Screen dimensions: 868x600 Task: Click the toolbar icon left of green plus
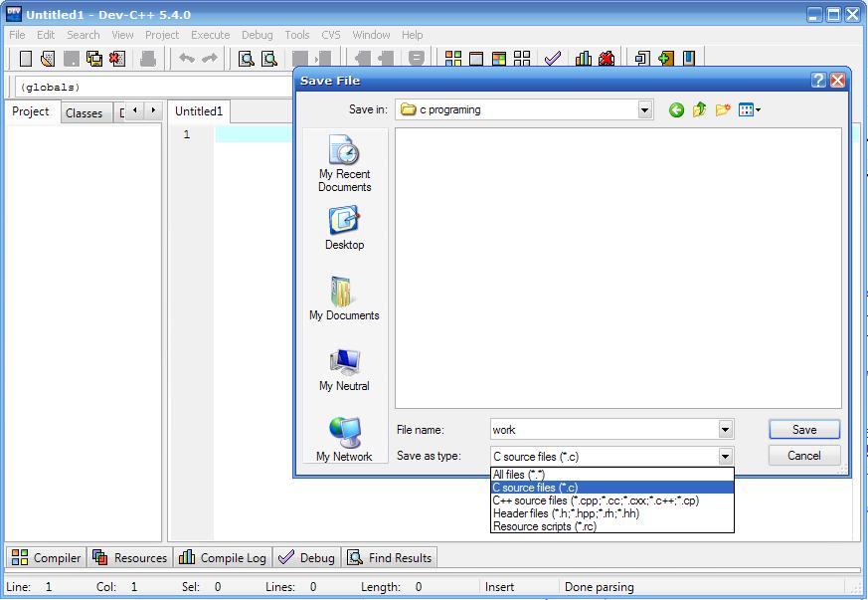click(642, 58)
